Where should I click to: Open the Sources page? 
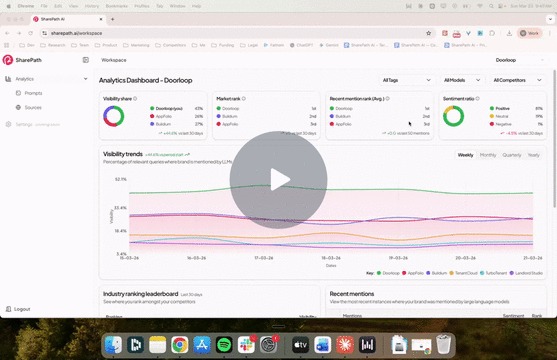coord(33,107)
